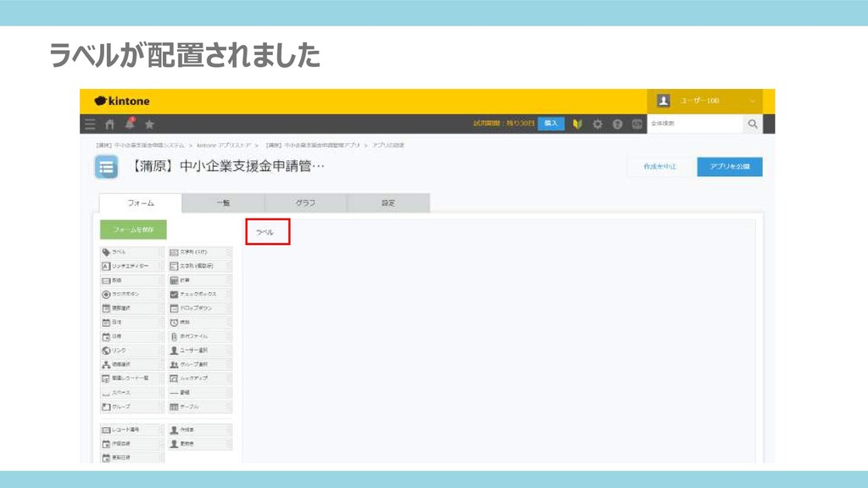Choose the 日付 field type
The image size is (868, 488).
(x=131, y=322)
